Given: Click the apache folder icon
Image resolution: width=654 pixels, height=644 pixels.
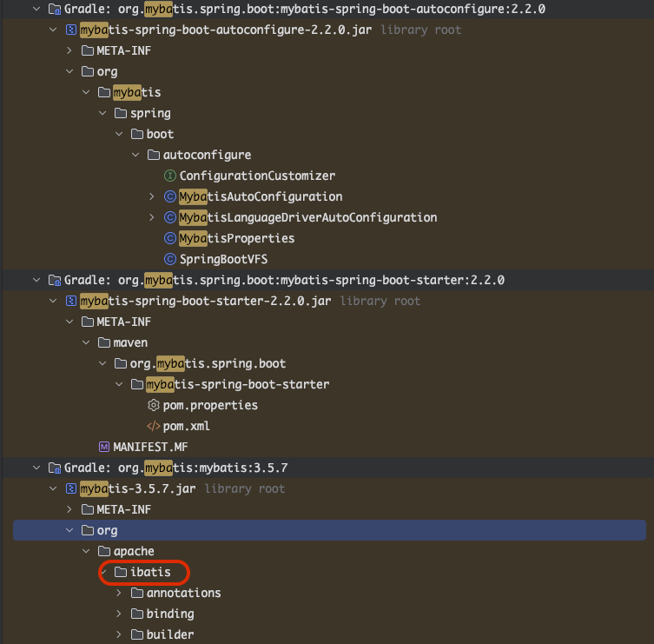Looking at the screenshot, I should 104,551.
